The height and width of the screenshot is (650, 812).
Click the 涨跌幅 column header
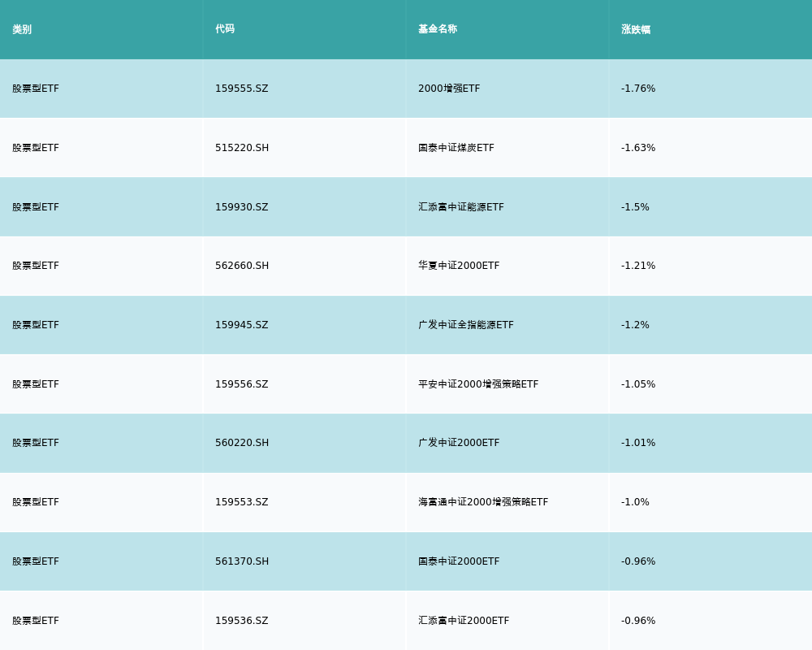click(636, 29)
